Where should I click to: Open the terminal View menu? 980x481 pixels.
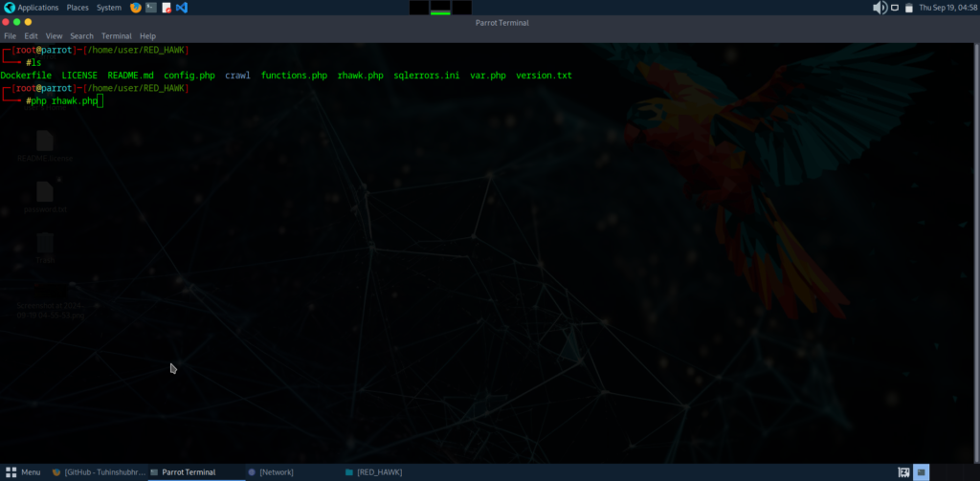[55, 36]
